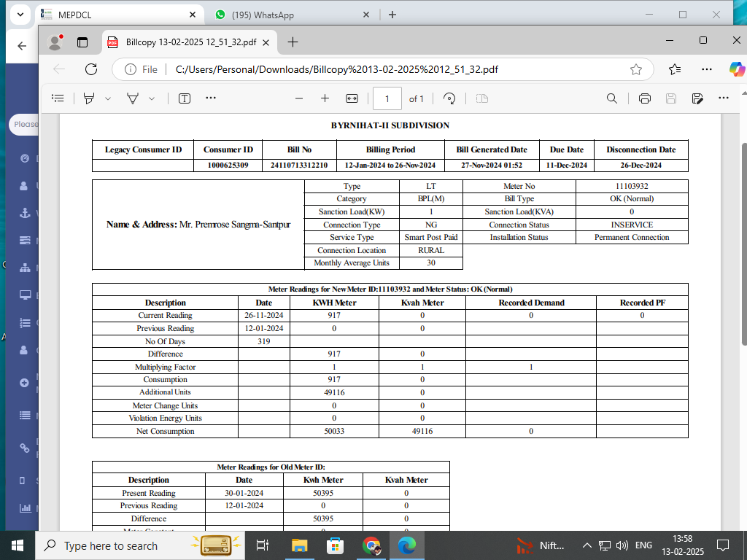Add this page to favorites star
The width and height of the screenshot is (747, 560).
click(636, 69)
